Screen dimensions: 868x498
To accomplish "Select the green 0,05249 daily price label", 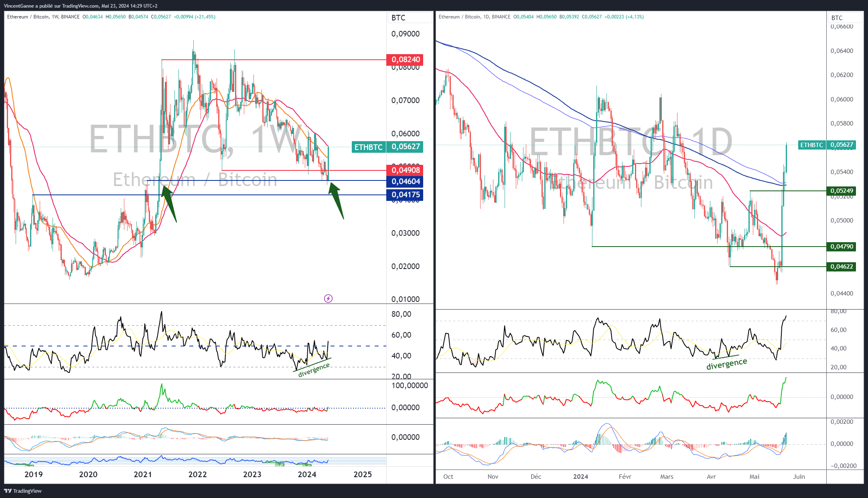I will pyautogui.click(x=842, y=191).
